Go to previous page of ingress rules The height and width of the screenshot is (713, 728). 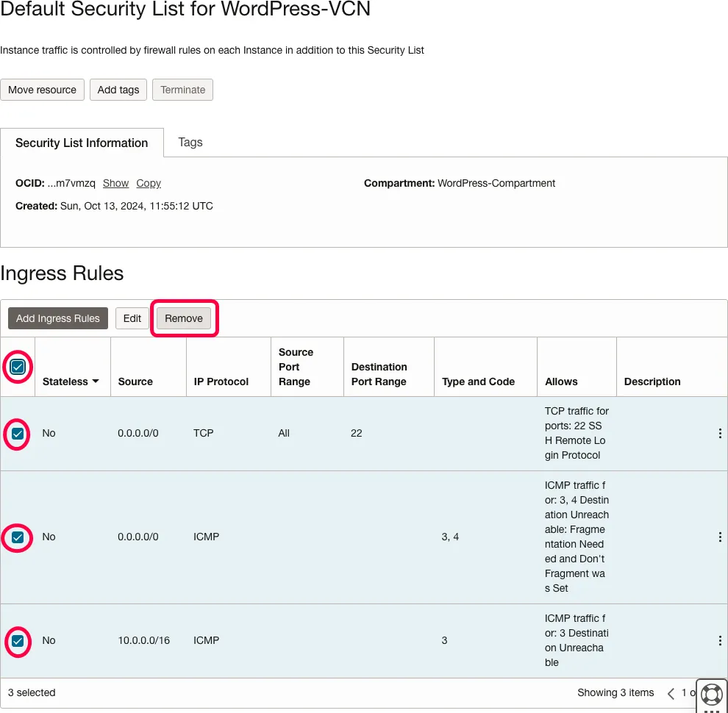[671, 693]
